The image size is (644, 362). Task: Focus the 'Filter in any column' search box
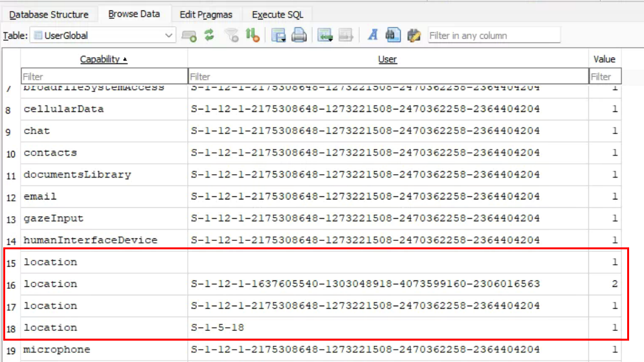[493, 36]
